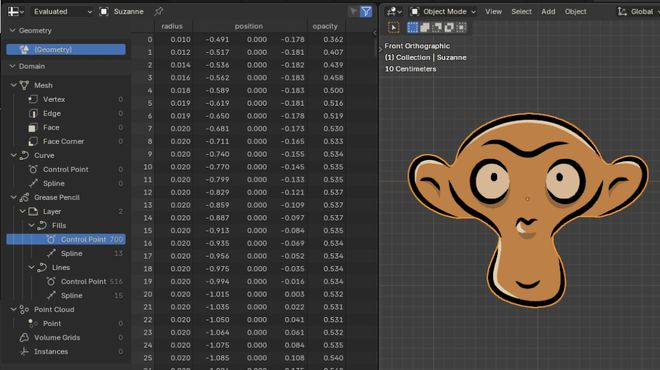Choose the Extend selection mode icon
Viewport: 660px width, 370px height.
425,27
